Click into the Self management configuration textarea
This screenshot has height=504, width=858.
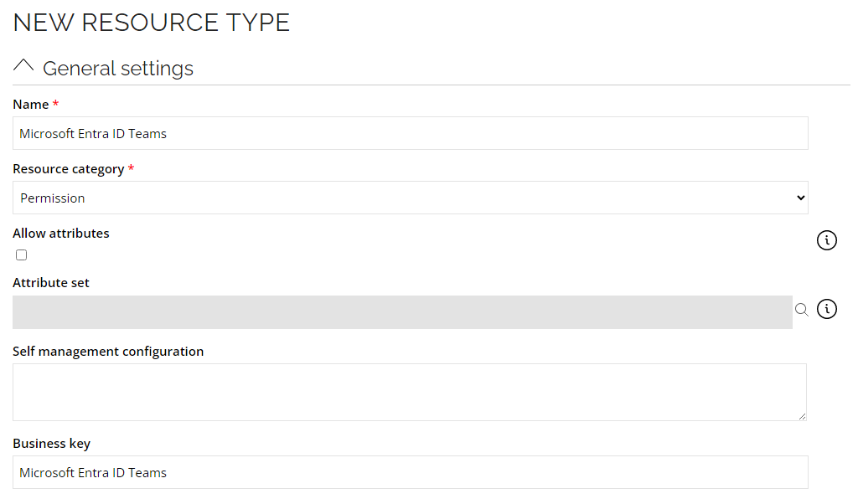(x=409, y=393)
